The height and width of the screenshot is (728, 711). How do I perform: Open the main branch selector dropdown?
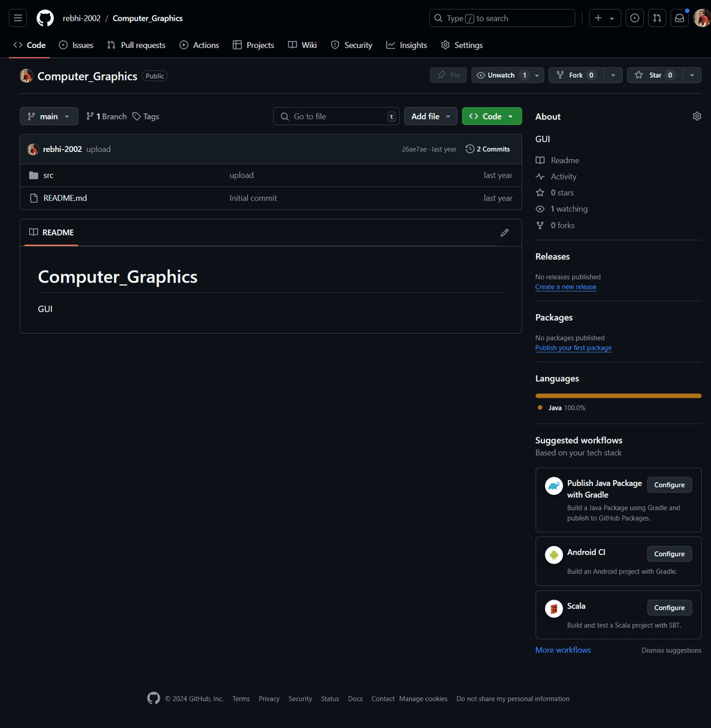click(49, 116)
